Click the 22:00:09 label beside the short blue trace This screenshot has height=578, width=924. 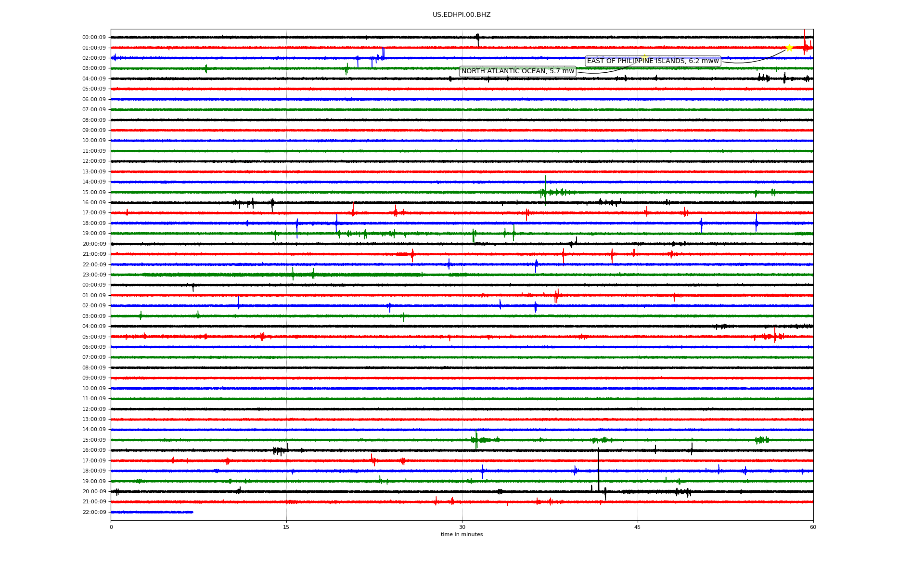coord(94,512)
